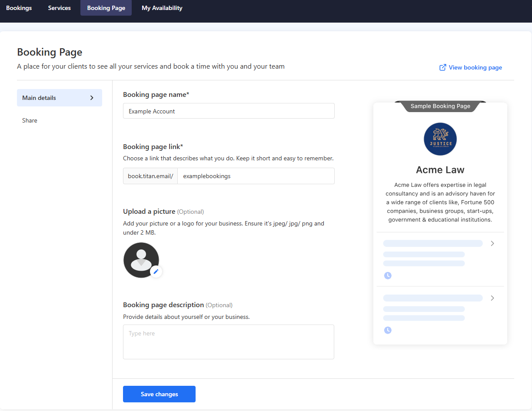The image size is (532, 411).
Task: Go to My Availability tab
Action: [x=162, y=8]
